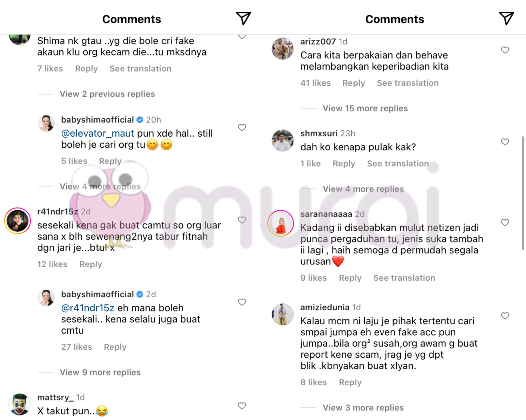Open the @r41ndr15z mention link
Image resolution: width=526 pixels, height=420 pixels.
88,308
